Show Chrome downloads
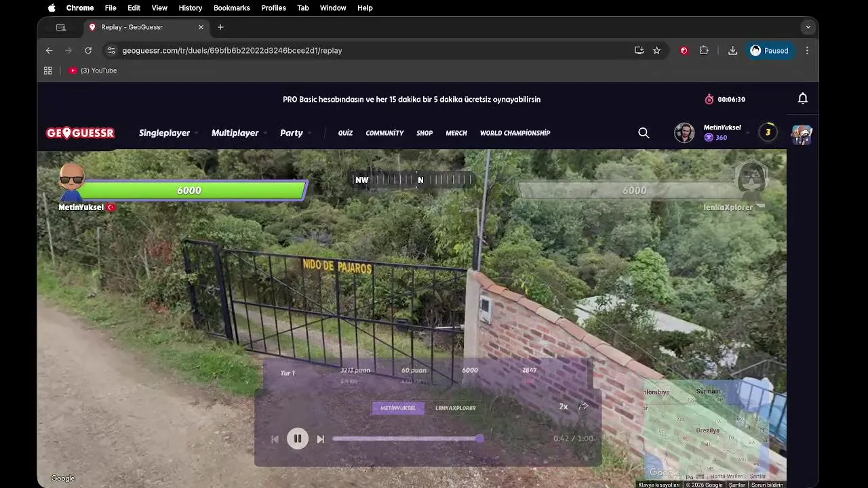Image resolution: width=868 pixels, height=488 pixels. tap(732, 50)
